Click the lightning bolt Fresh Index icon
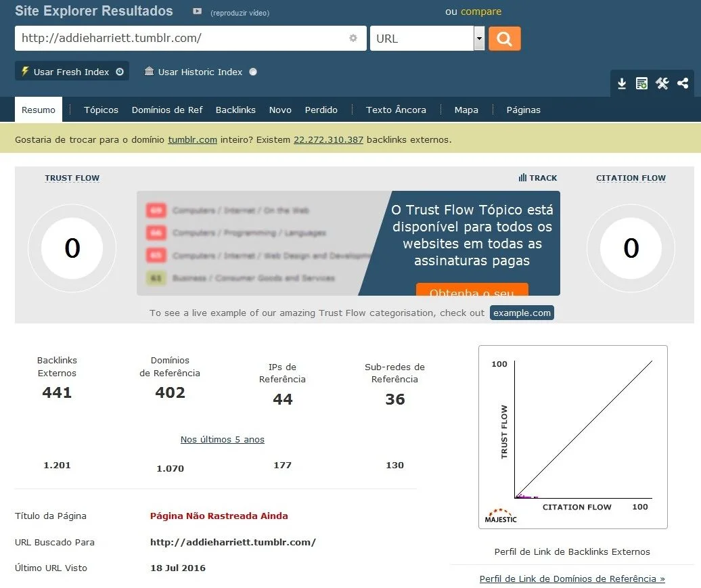This screenshot has width=701, height=588. 25,71
